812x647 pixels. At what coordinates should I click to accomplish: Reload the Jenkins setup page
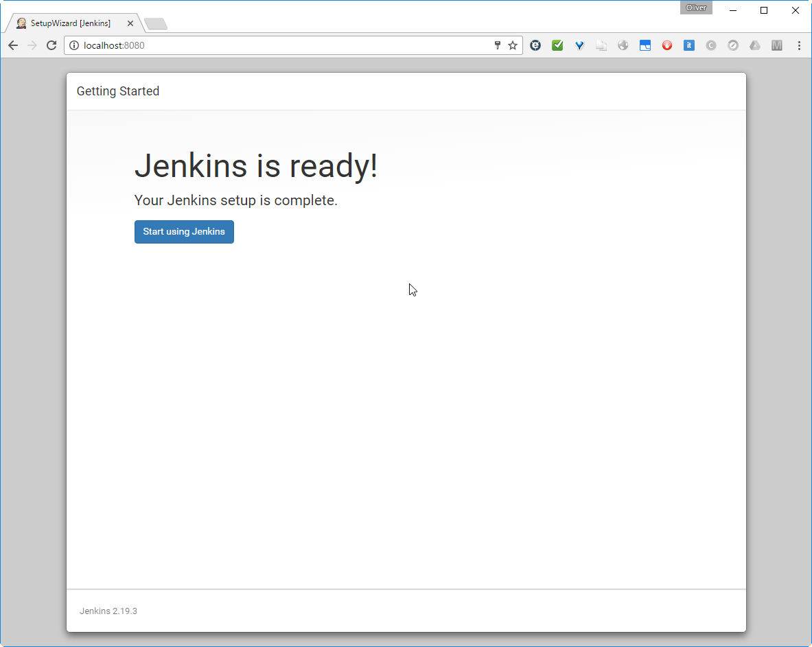click(x=51, y=45)
